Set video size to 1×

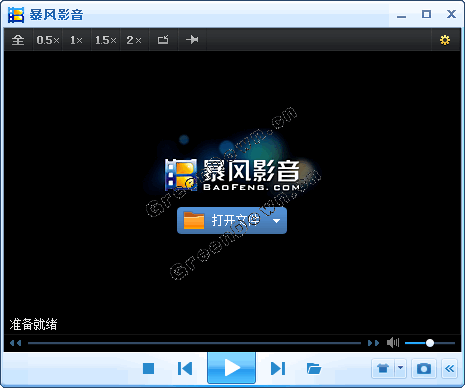(x=76, y=40)
